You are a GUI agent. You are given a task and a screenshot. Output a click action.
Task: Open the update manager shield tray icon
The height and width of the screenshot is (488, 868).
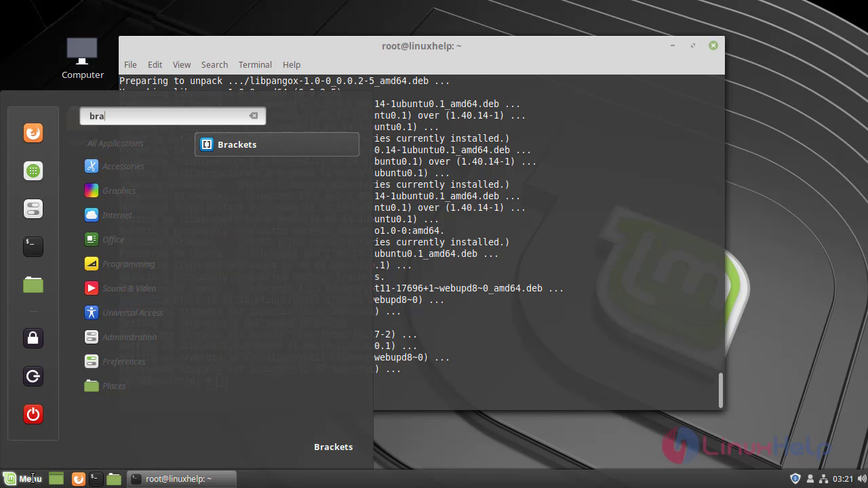coord(795,479)
